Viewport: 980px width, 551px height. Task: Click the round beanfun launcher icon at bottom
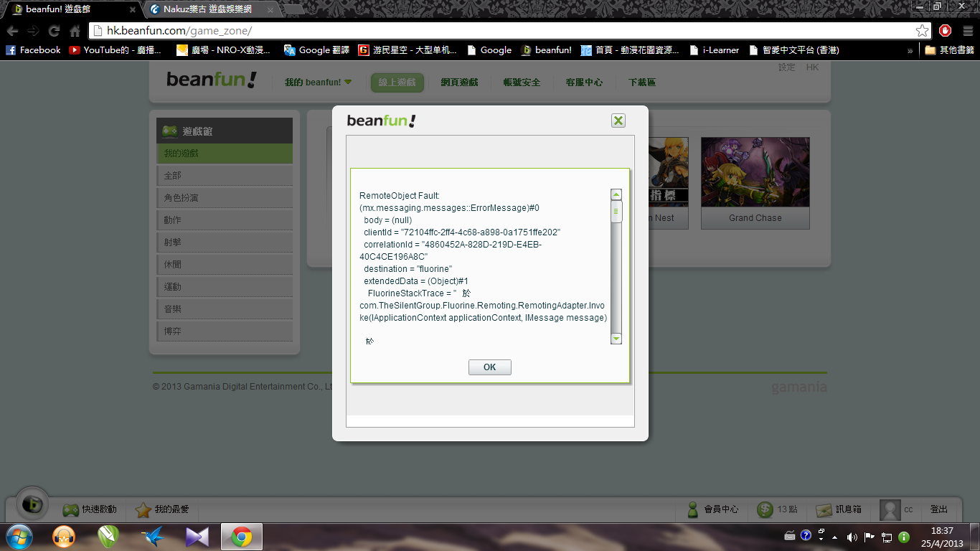click(x=32, y=504)
